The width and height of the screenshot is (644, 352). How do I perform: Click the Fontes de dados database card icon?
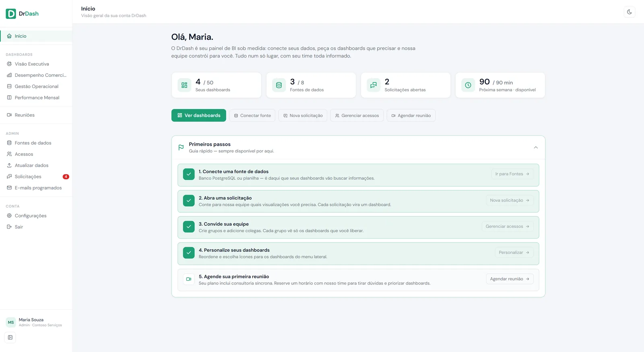[x=279, y=85]
